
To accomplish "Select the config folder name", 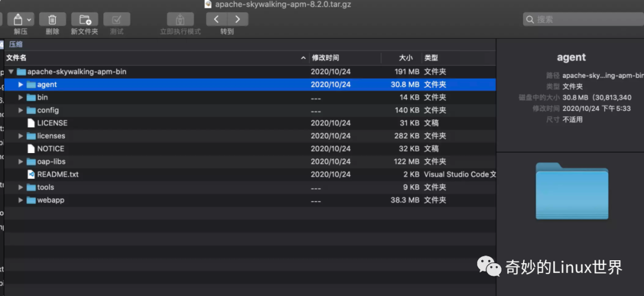I will pyautogui.click(x=48, y=110).
